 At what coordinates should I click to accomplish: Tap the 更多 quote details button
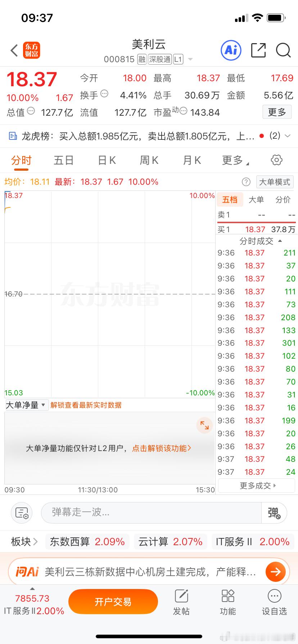coord(277,112)
